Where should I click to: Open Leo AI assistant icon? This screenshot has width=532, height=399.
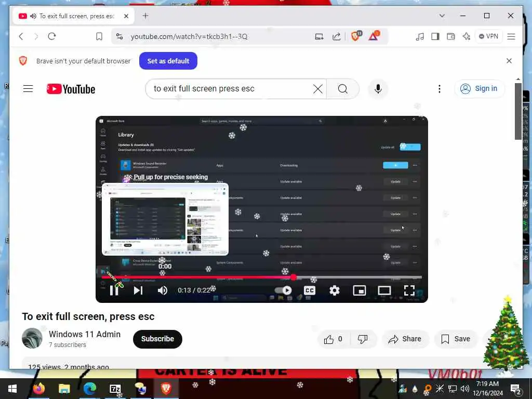click(467, 36)
